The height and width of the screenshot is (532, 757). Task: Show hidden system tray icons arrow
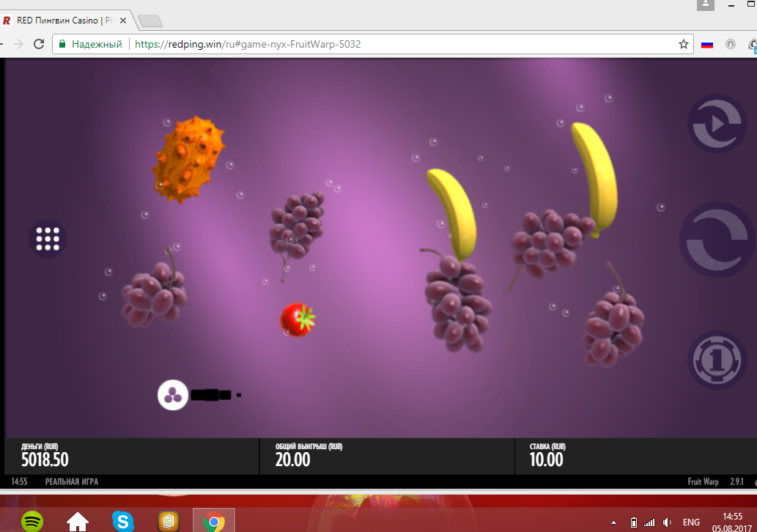[613, 522]
